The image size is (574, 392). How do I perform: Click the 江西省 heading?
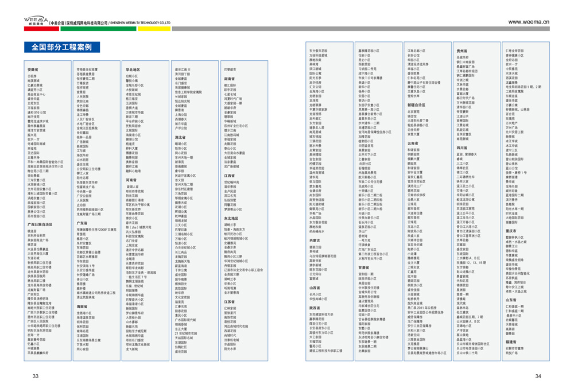pos(230,176)
